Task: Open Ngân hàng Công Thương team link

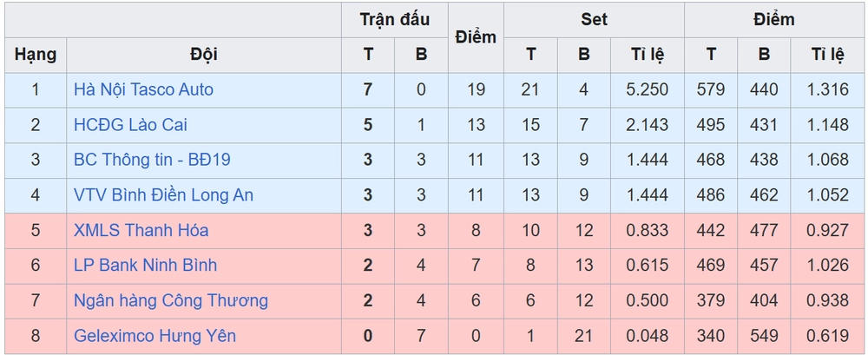Action: click(x=171, y=300)
